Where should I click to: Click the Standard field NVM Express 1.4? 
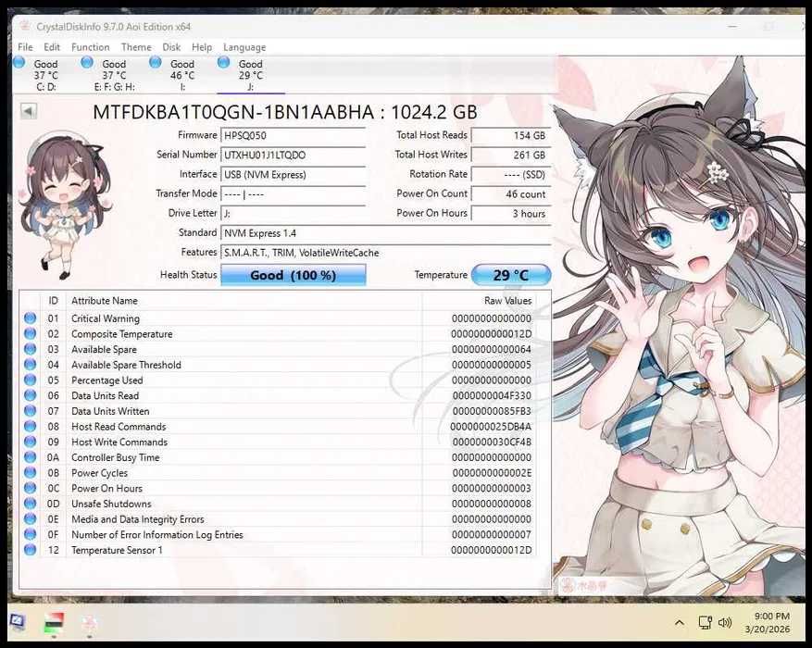(386, 233)
